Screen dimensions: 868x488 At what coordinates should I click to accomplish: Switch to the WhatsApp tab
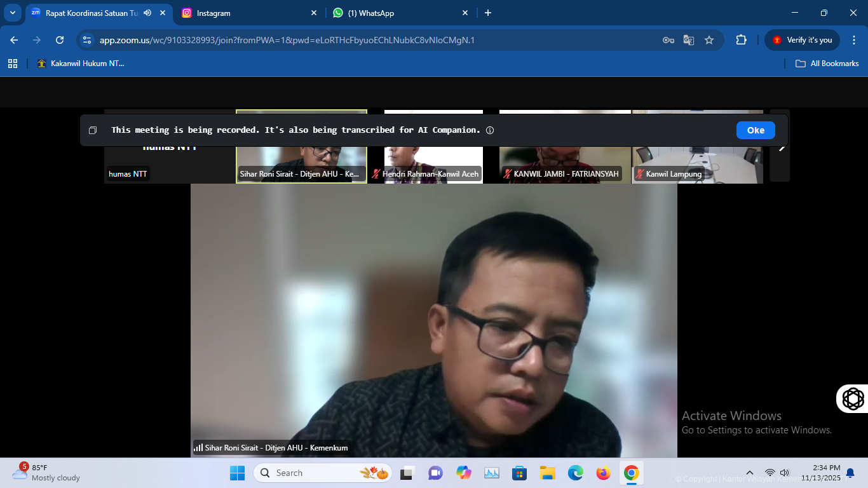click(398, 13)
